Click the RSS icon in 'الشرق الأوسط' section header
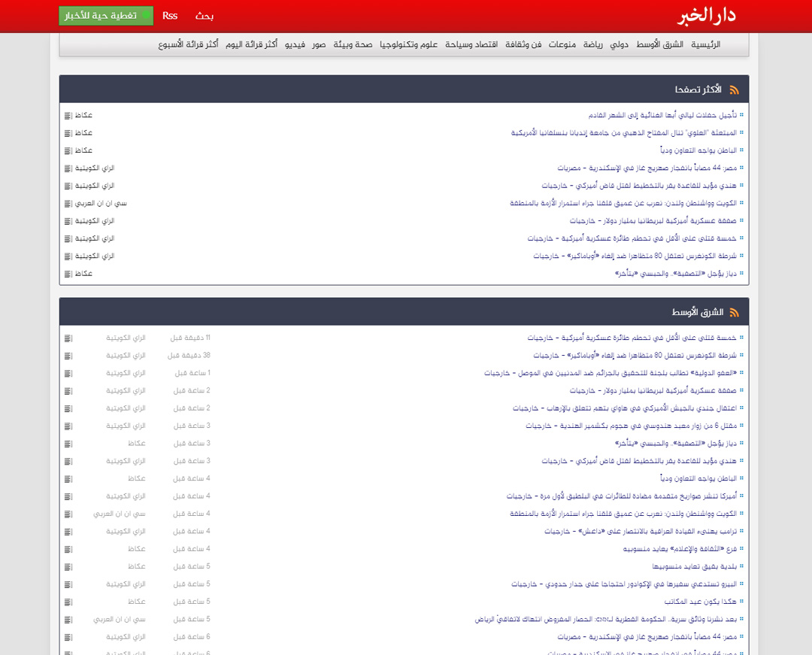 (735, 312)
